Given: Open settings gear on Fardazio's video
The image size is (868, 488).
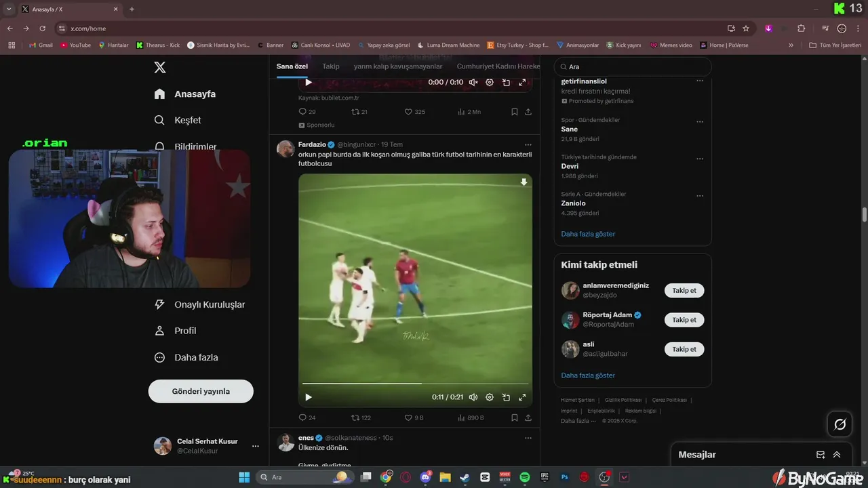Looking at the screenshot, I should click(x=490, y=397).
